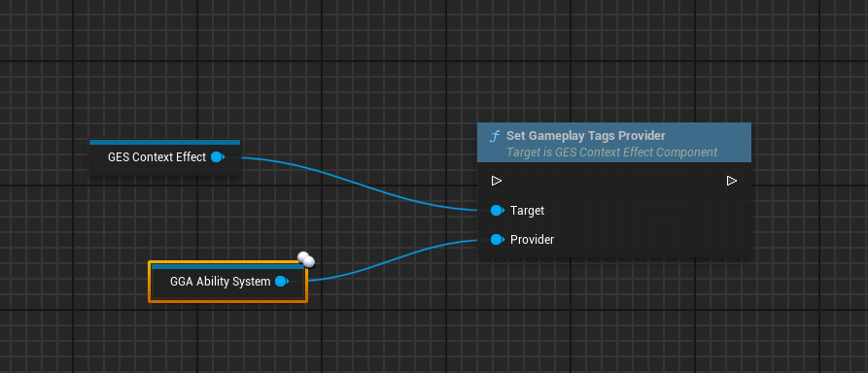Click the function icon on Set Gameplay Tags Provider
Image resolution: width=868 pixels, height=373 pixels.
point(495,136)
